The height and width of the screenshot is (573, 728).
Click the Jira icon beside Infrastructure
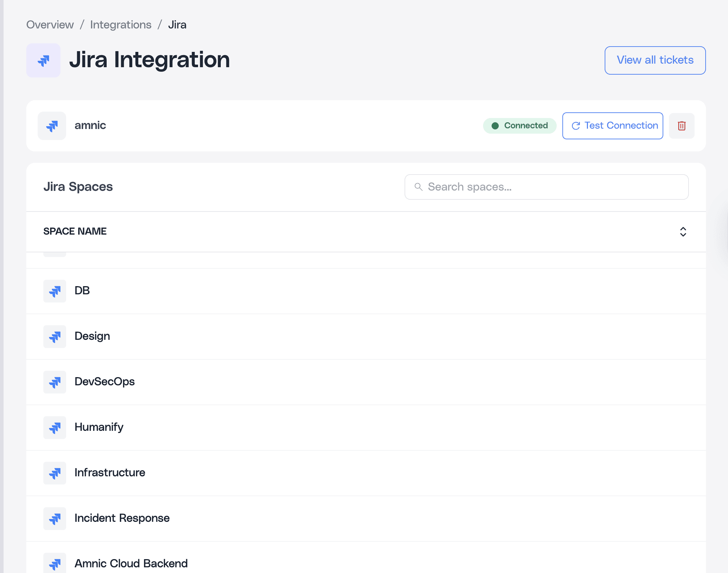pyautogui.click(x=55, y=473)
